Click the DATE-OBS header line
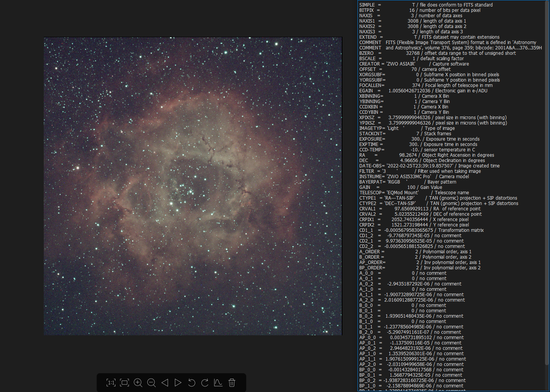This screenshot has height=392, width=550. point(430,166)
